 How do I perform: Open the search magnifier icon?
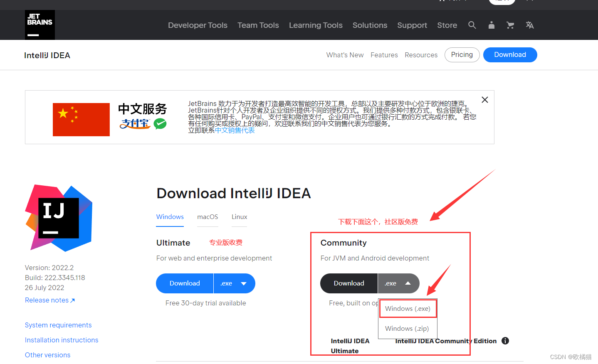[x=472, y=25]
